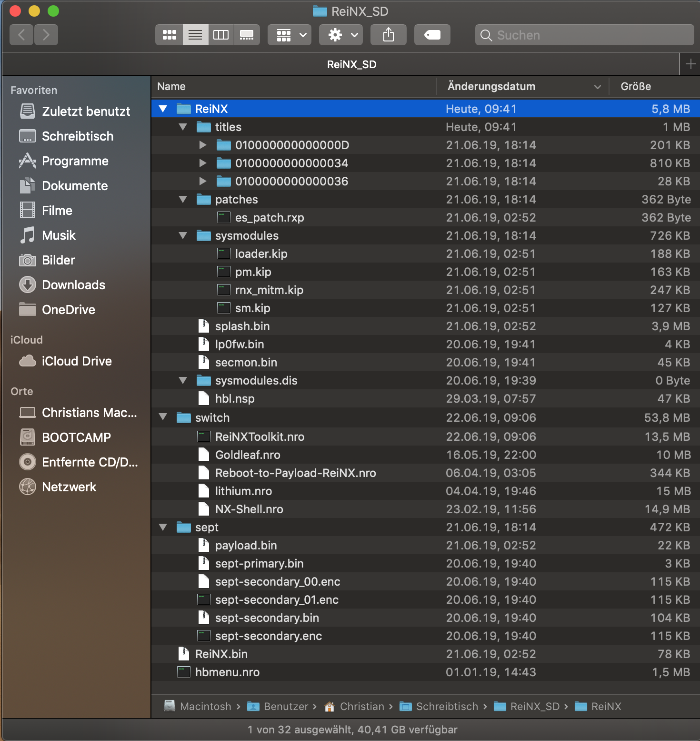Click the Christians Mac computer icon
This screenshot has width=700, height=741.
tap(28, 413)
